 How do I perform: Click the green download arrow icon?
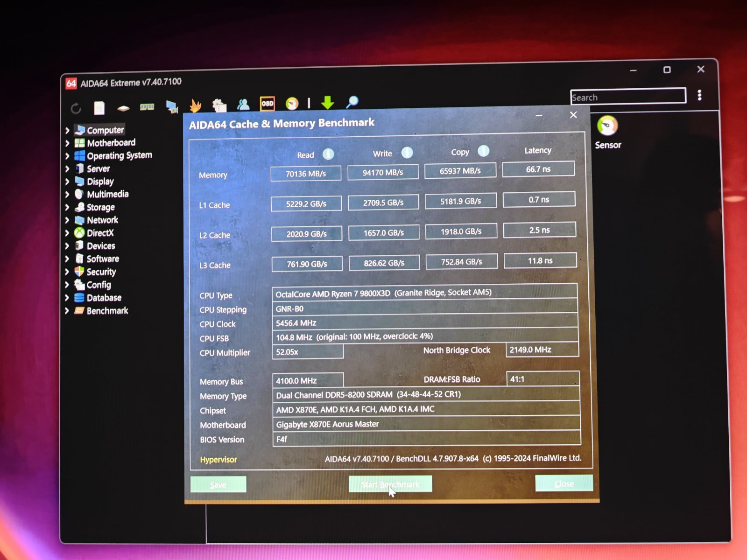tap(328, 102)
